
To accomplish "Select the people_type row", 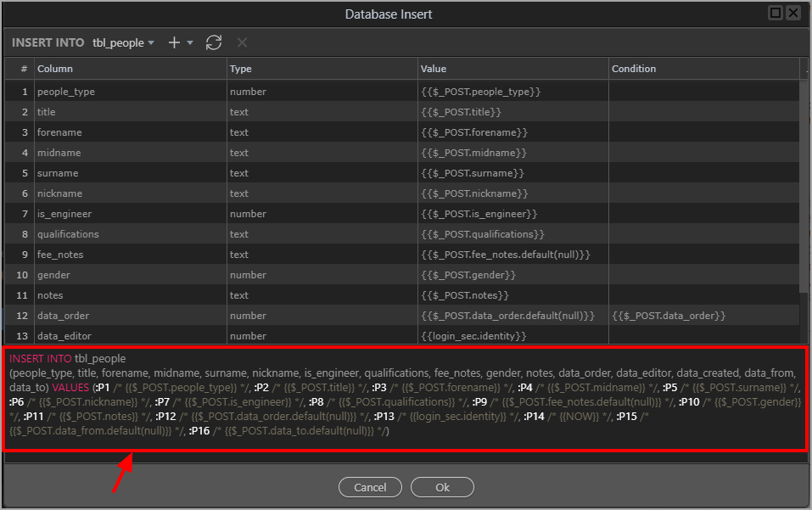I will pos(65,92).
